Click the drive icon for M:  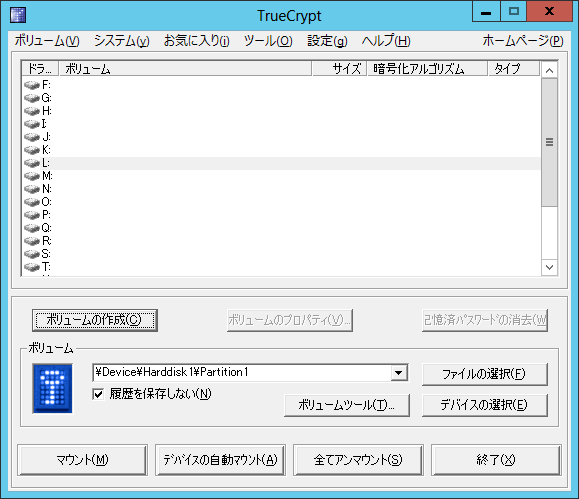(x=32, y=176)
